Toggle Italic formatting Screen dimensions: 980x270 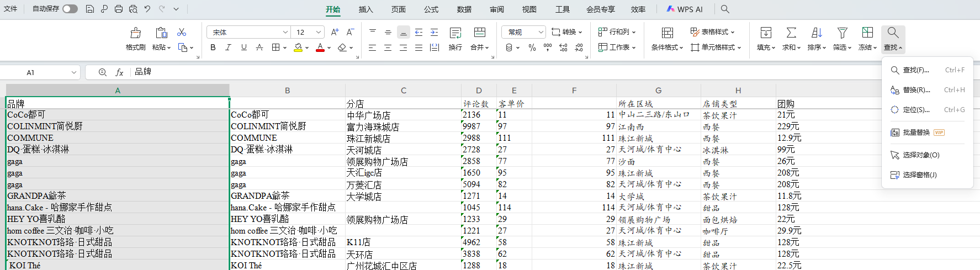(228, 47)
